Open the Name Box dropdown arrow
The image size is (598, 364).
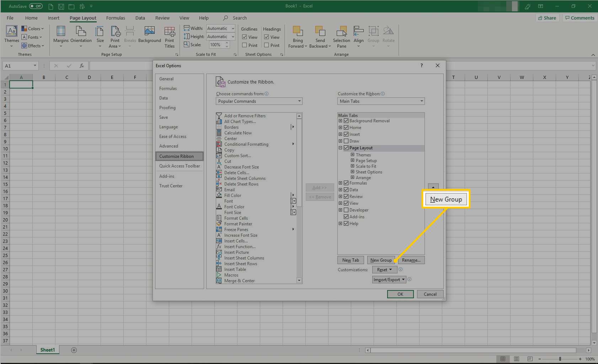pos(35,66)
